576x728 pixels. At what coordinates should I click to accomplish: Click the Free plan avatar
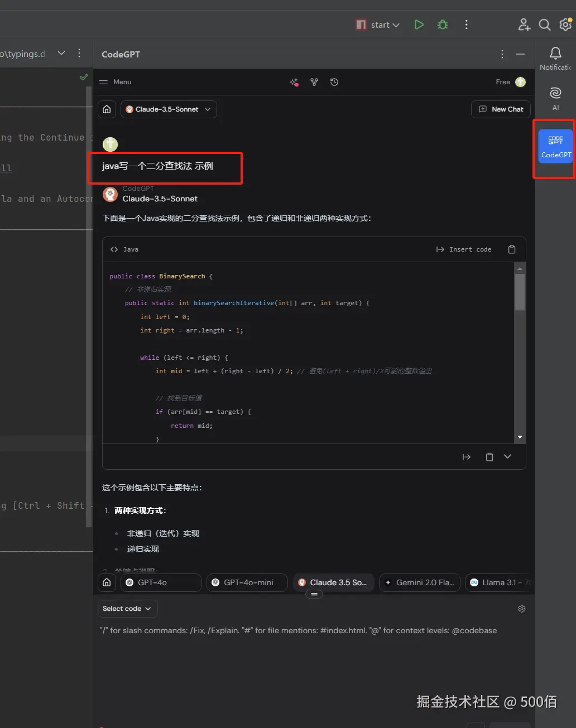(x=521, y=82)
